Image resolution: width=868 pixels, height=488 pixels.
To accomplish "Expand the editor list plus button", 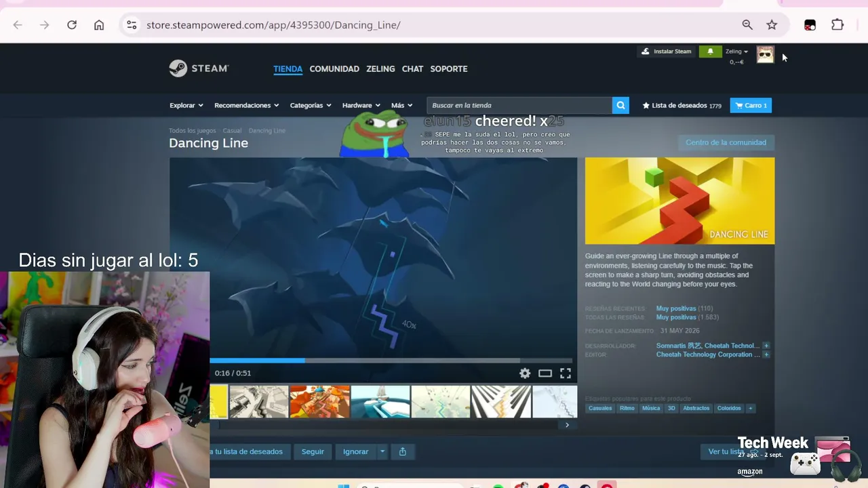I will point(766,354).
